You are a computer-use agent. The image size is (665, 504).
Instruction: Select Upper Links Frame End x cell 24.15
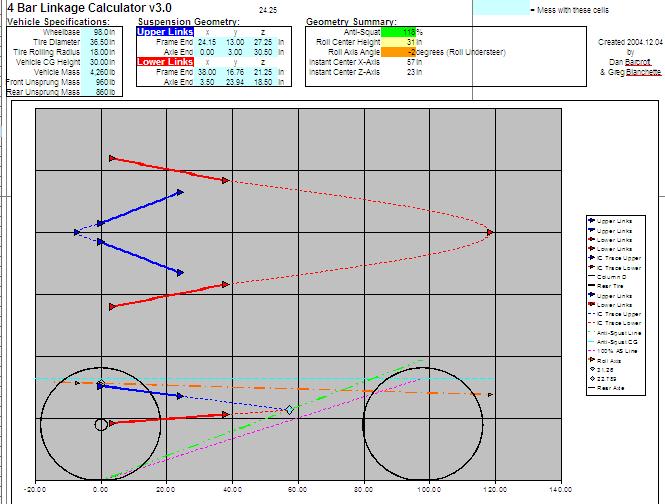pyautogui.click(x=207, y=42)
